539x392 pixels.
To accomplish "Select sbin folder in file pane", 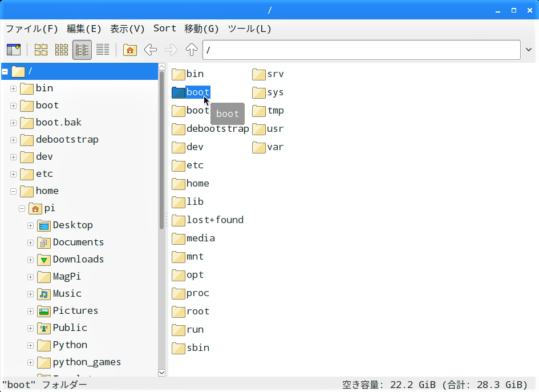I will click(191, 347).
